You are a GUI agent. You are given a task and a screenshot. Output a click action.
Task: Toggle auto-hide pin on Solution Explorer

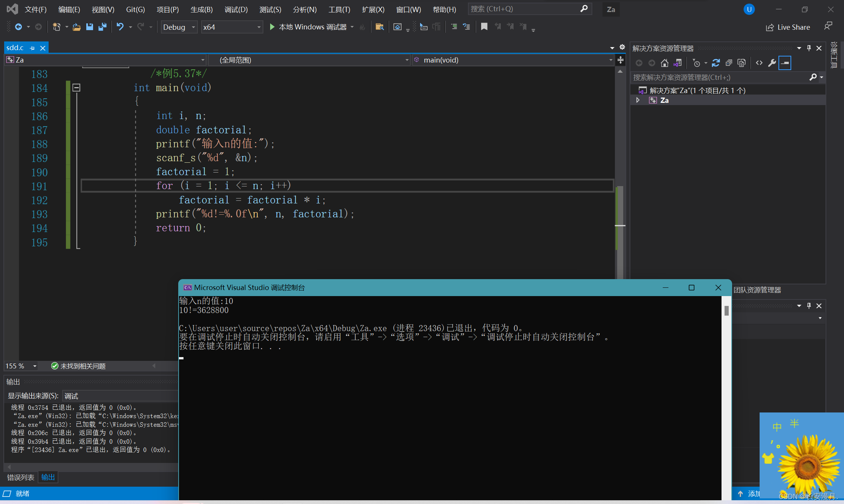coord(809,48)
